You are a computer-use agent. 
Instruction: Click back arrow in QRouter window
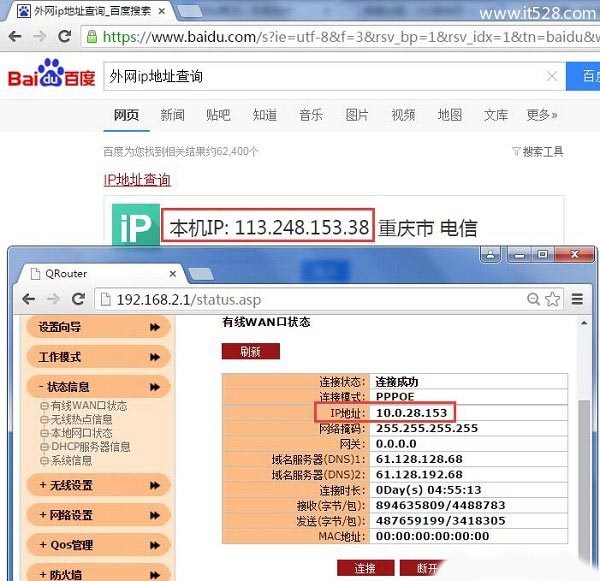tap(29, 299)
